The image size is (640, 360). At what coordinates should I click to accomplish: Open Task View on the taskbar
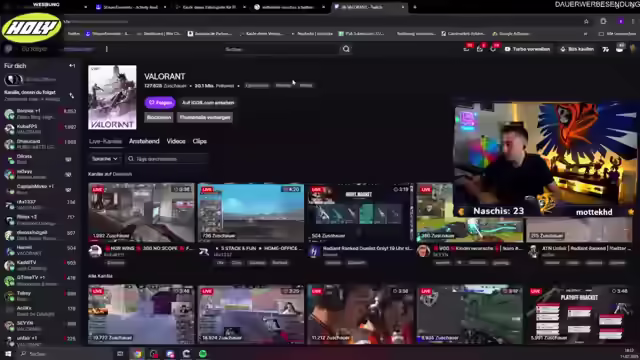point(120,354)
